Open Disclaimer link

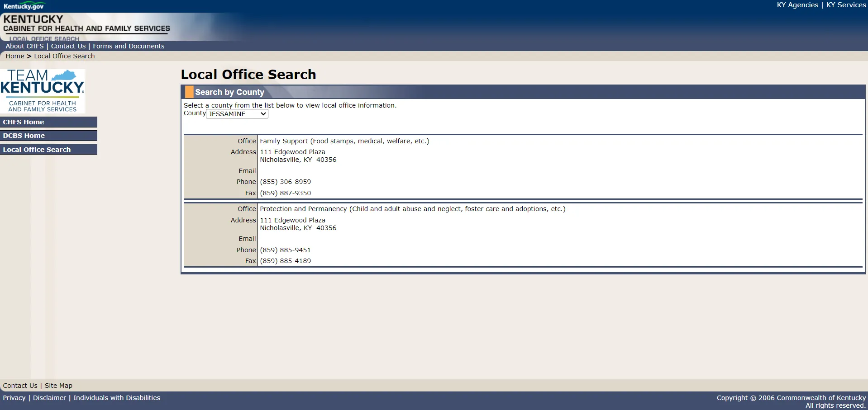49,398
